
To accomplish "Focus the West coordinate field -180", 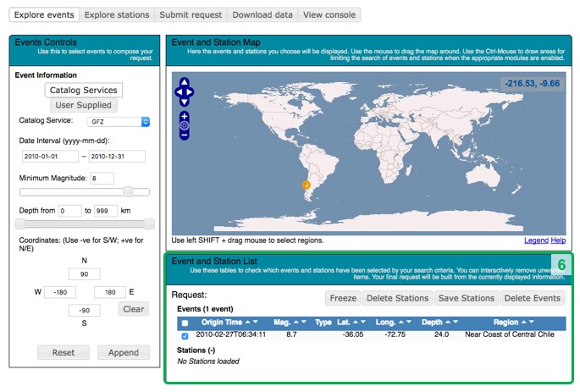I will (x=60, y=292).
